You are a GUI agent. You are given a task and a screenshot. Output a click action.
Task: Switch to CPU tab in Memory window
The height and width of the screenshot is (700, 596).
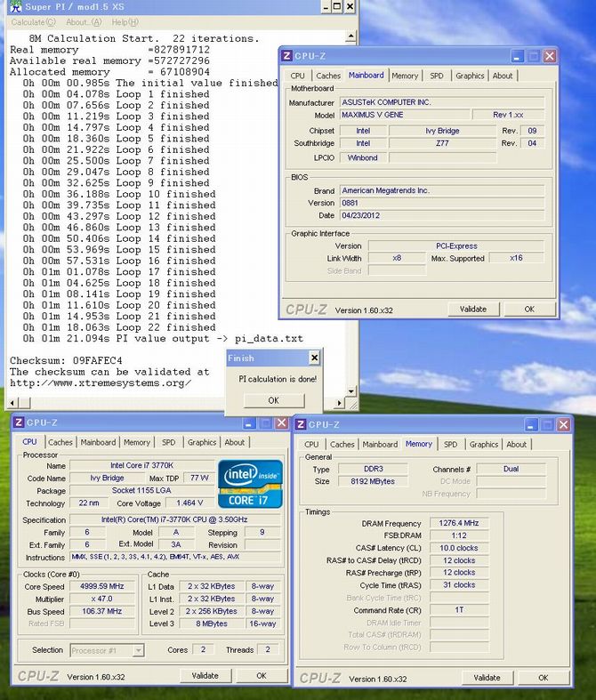[311, 445]
